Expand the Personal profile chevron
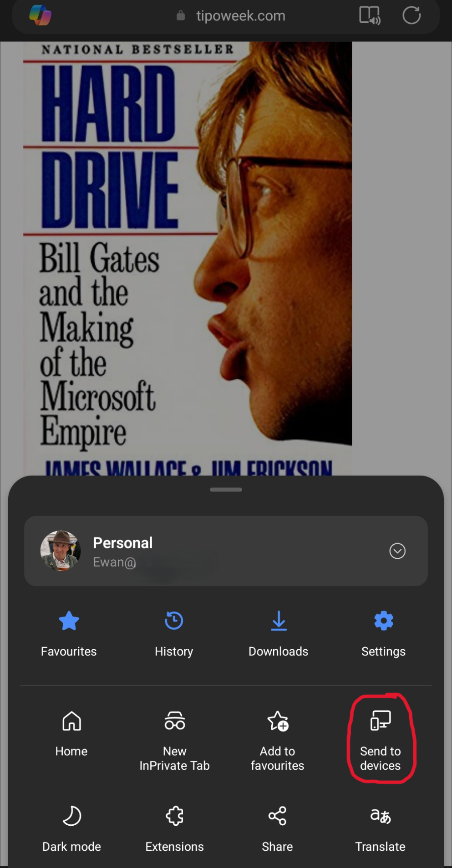 click(397, 551)
